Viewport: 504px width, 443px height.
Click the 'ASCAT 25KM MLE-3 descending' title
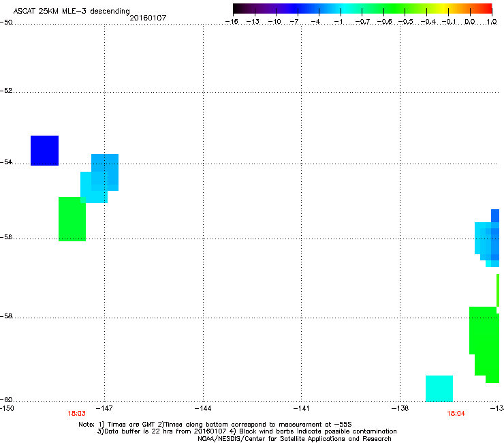click(72, 11)
